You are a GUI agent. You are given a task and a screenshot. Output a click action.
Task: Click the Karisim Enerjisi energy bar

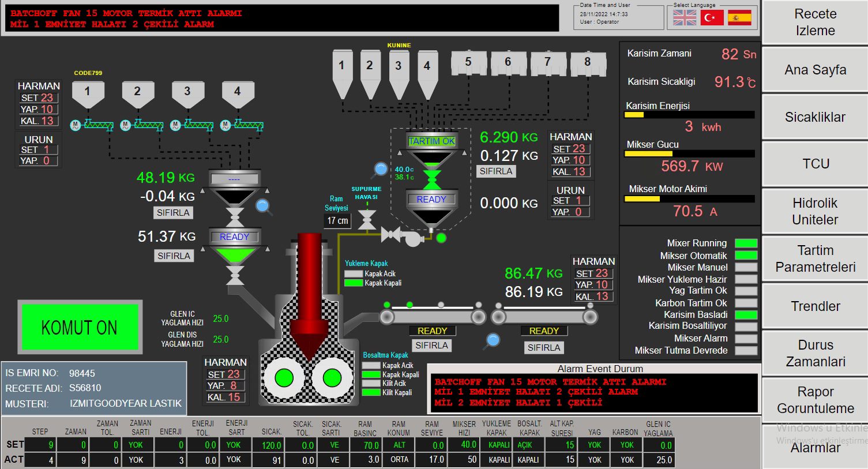pos(690,115)
